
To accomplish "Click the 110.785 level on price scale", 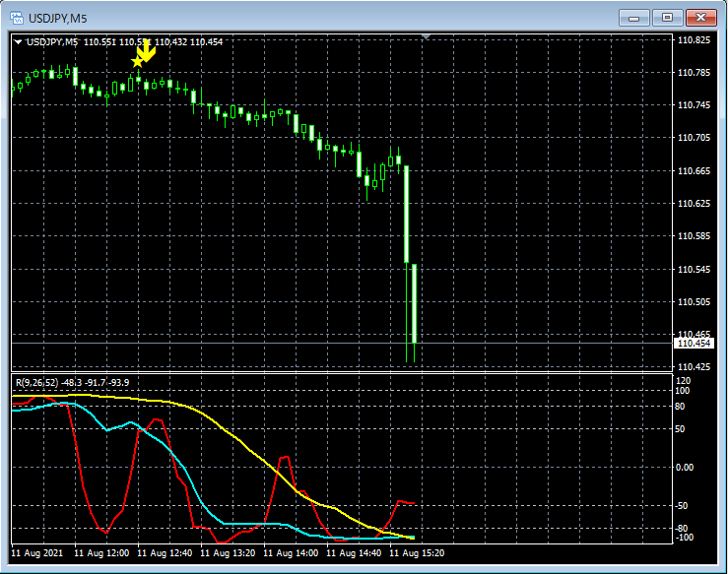I will click(x=695, y=73).
